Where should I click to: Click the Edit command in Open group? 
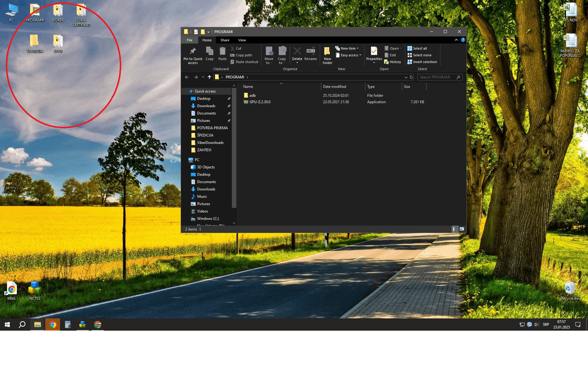click(x=390, y=55)
